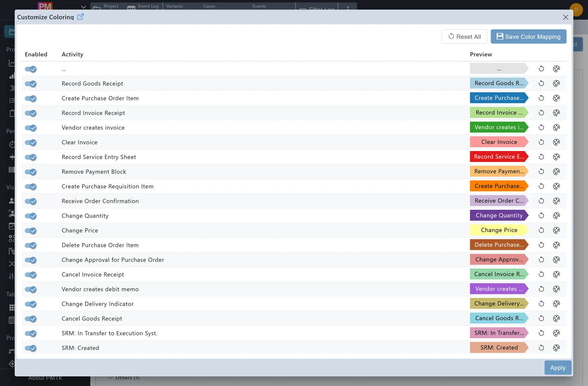Image resolution: width=588 pixels, height=386 pixels.
Task: Toggle SRM: In Transfer to Execution Syst.
Action: tap(31, 333)
